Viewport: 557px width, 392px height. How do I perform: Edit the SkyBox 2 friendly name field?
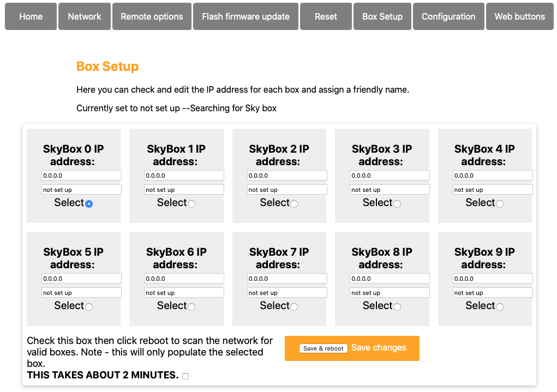(287, 190)
